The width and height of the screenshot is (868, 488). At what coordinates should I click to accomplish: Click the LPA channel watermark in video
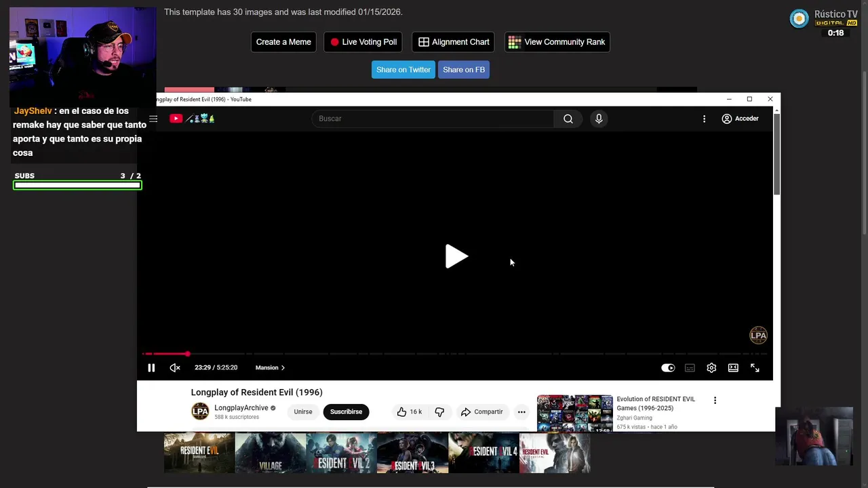758,335
